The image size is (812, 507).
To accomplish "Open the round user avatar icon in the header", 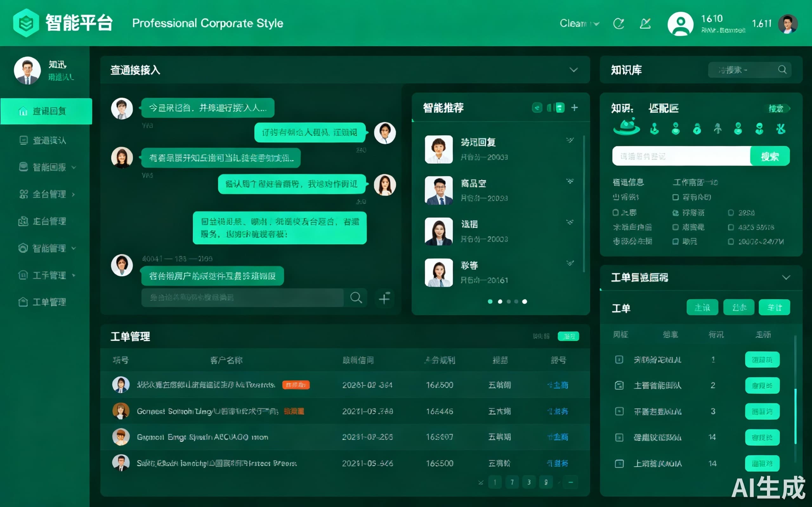I will pyautogui.click(x=680, y=23).
